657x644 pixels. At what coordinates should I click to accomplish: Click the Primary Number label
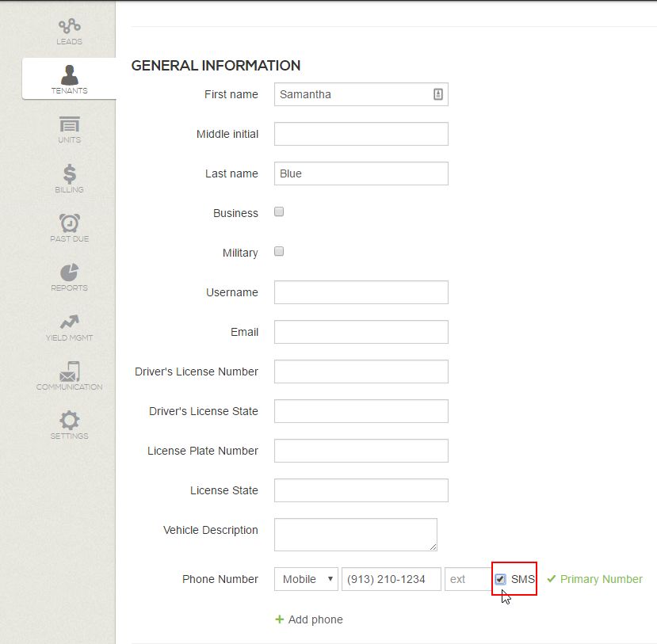pyautogui.click(x=601, y=579)
